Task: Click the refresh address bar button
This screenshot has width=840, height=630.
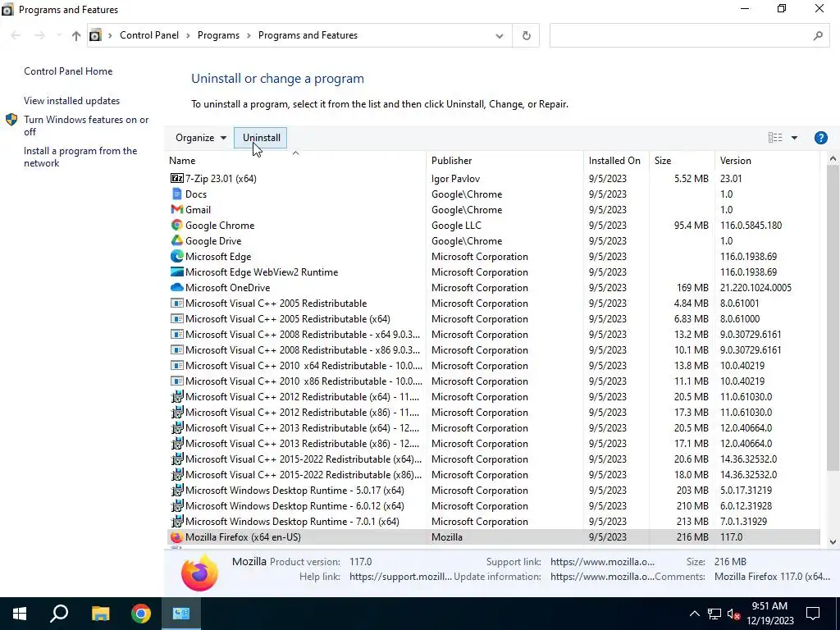Action: pos(526,35)
